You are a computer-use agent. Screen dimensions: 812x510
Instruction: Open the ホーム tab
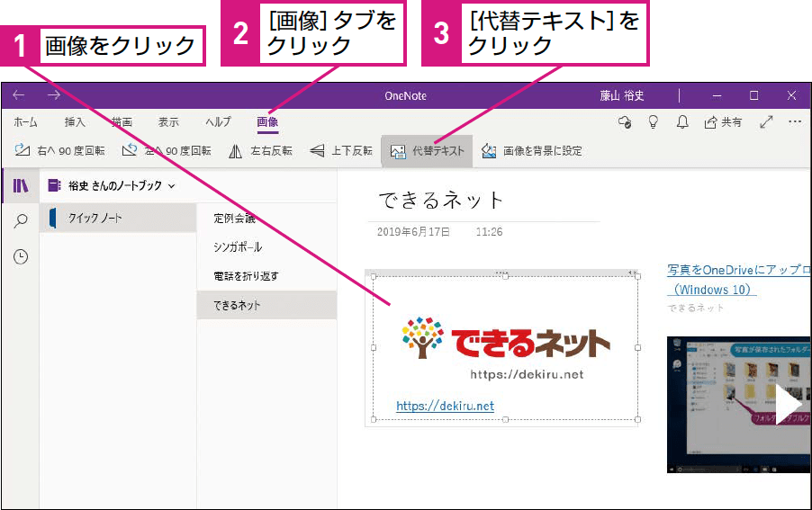[x=25, y=122]
